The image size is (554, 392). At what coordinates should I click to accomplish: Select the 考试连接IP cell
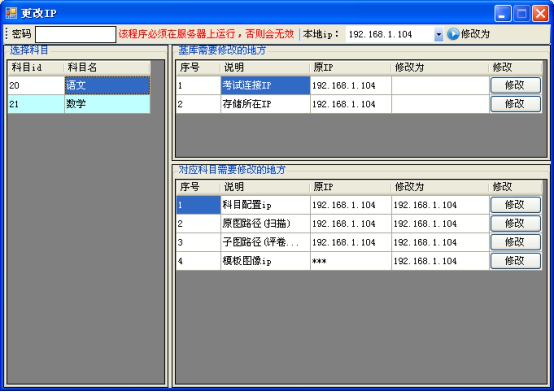click(265, 85)
